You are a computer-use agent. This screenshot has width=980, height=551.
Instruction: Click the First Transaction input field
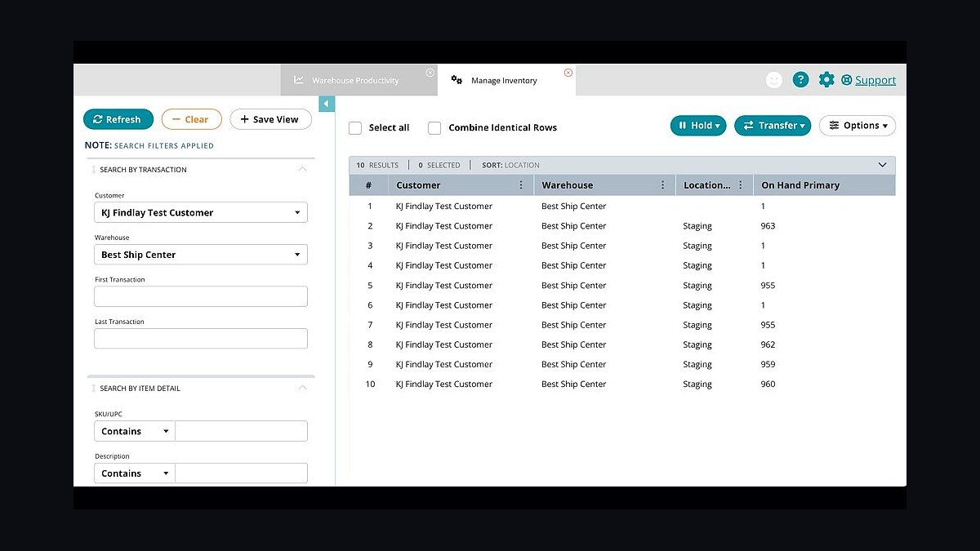click(x=201, y=296)
